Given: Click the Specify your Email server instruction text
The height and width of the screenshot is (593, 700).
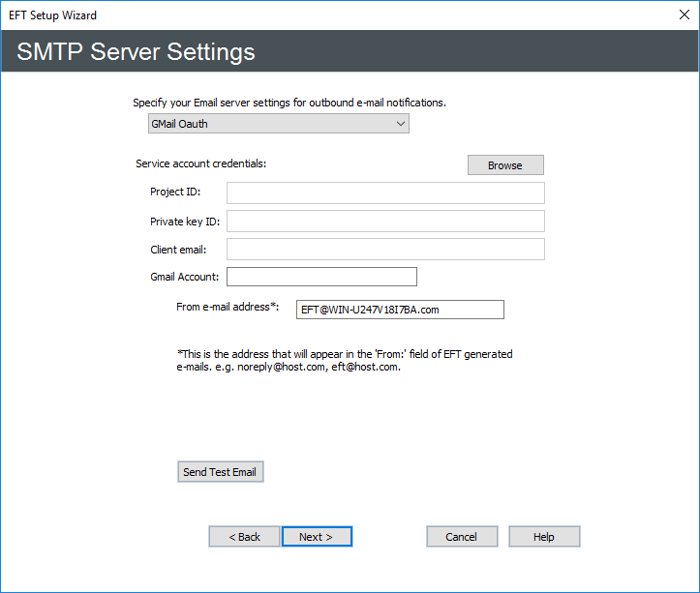Looking at the screenshot, I should point(289,103).
